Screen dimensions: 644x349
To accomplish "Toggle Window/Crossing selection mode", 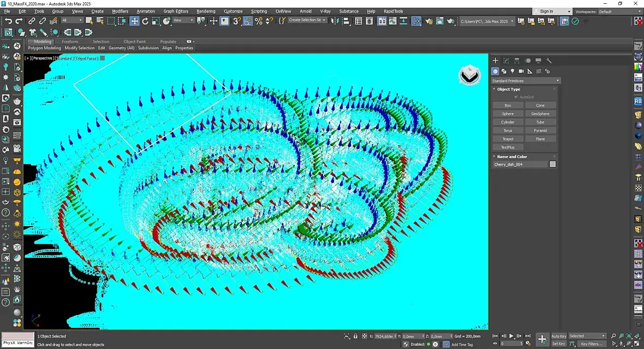I will pyautogui.click(x=122, y=21).
